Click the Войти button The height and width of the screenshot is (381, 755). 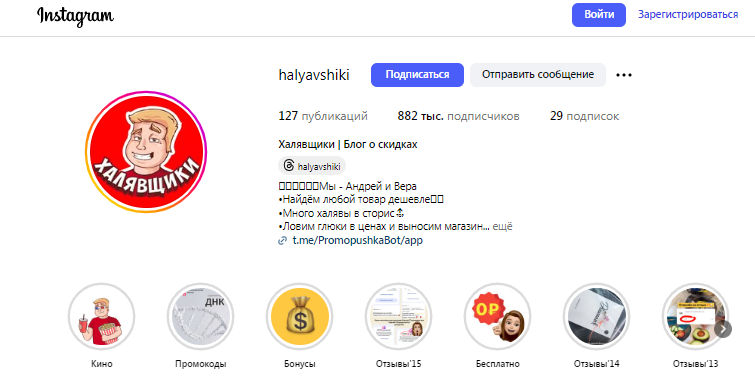(x=599, y=14)
